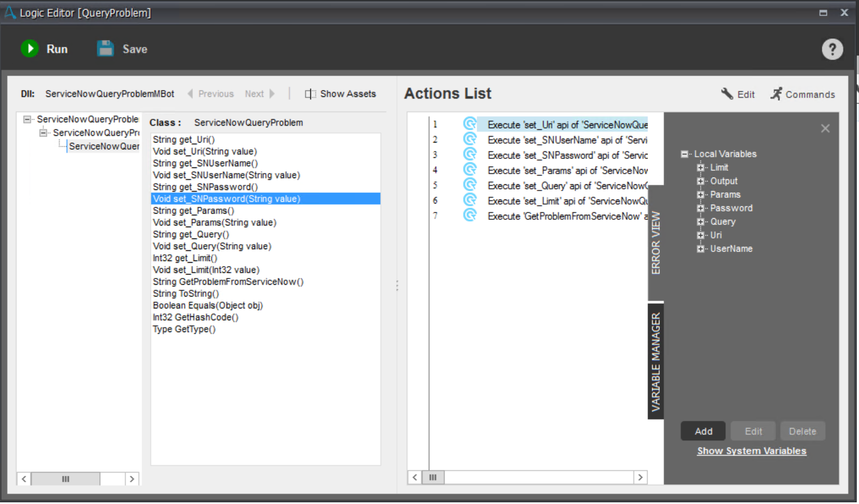Open help via question mark icon

click(x=832, y=49)
